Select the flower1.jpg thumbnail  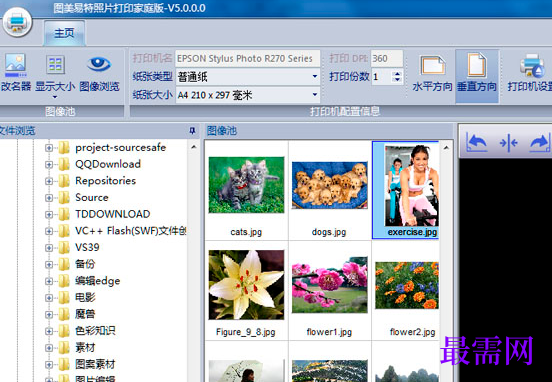pos(330,285)
